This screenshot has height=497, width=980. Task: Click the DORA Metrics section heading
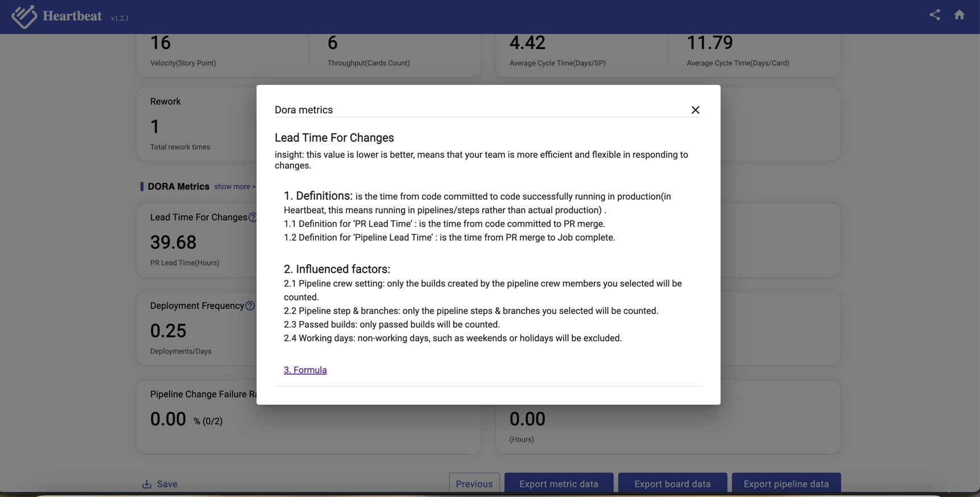pyautogui.click(x=179, y=187)
